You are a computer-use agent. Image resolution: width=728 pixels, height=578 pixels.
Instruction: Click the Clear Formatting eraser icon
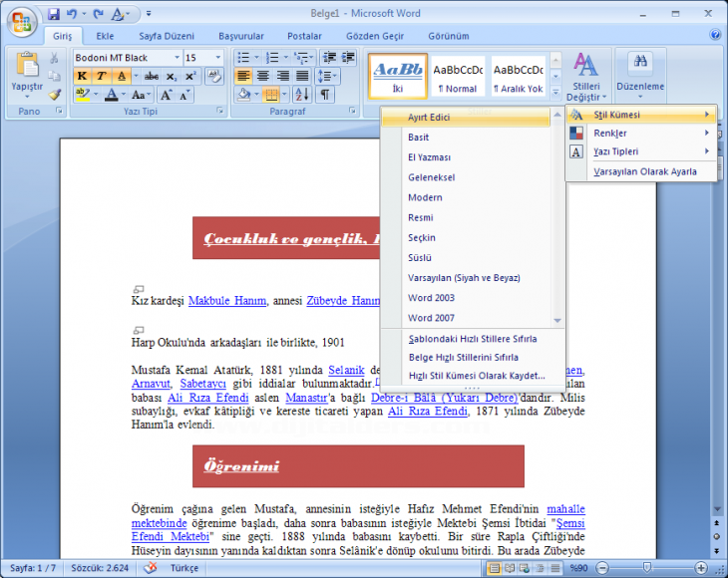click(214, 76)
